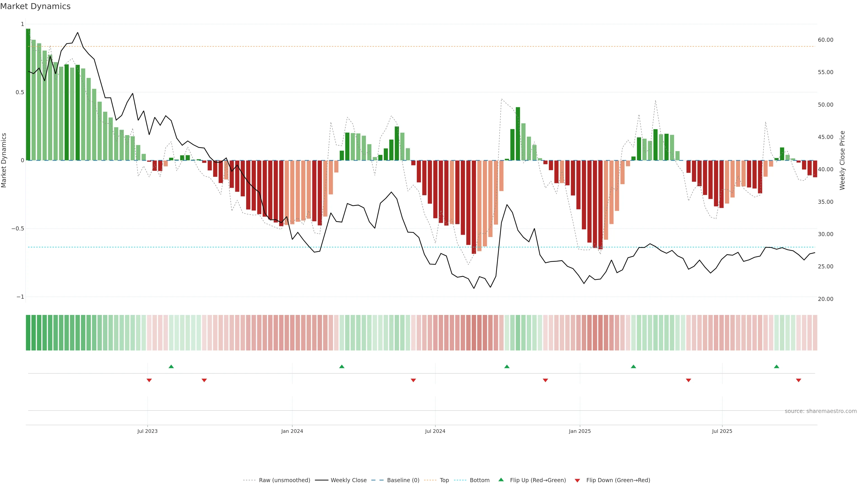Click the Market Dynamics chart title
868x488 pixels.
(x=35, y=6)
